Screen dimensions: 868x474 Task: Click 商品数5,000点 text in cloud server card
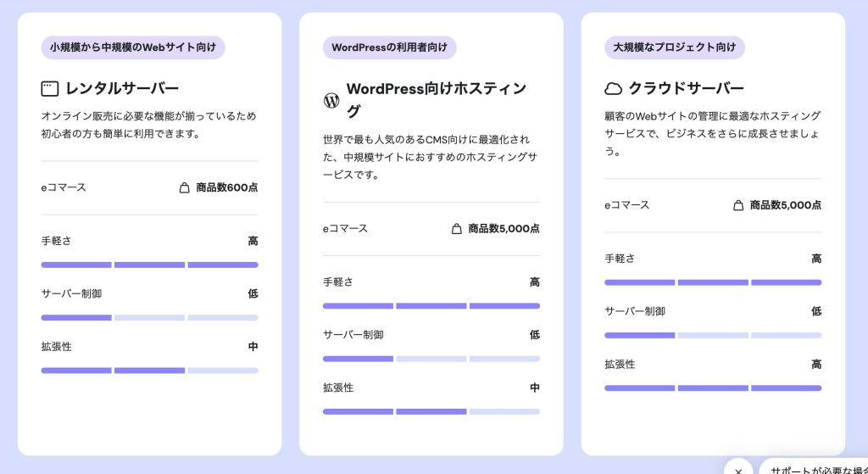click(x=785, y=205)
